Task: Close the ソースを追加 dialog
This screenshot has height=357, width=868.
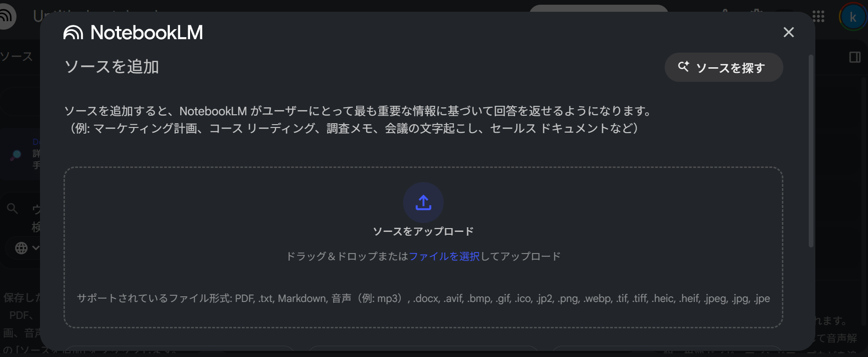Action: 788,32
